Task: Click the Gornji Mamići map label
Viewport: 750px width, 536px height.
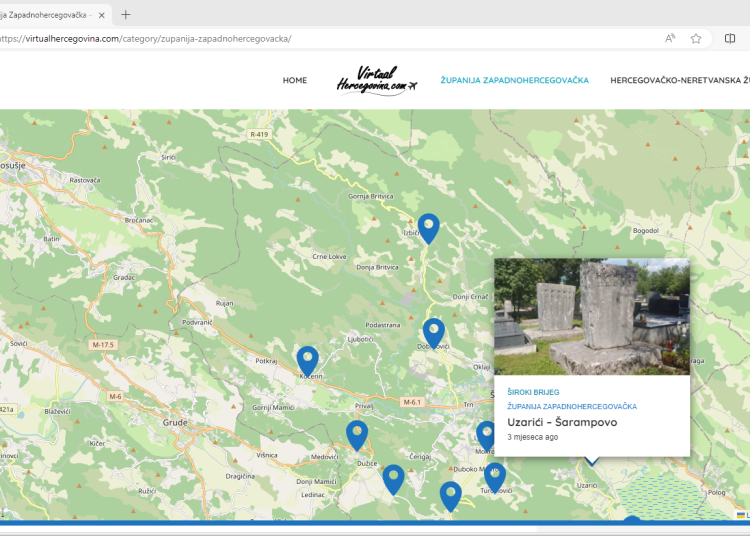Action: [274, 408]
